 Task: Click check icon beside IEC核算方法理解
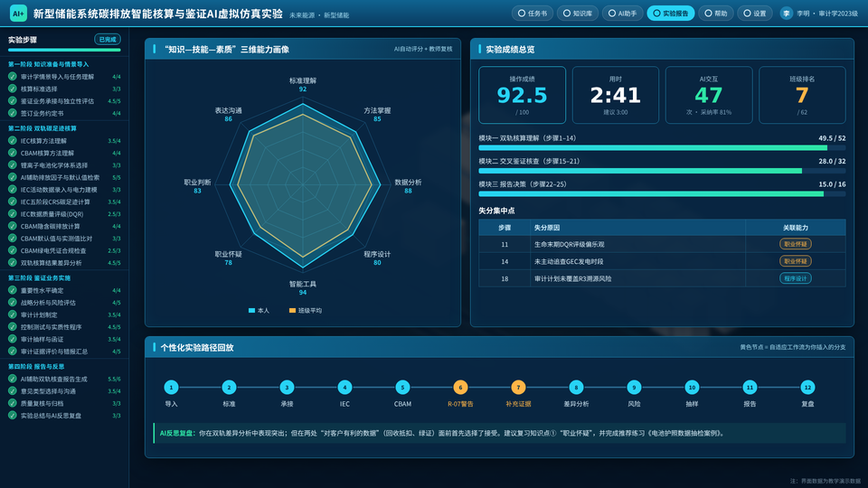pos(12,141)
